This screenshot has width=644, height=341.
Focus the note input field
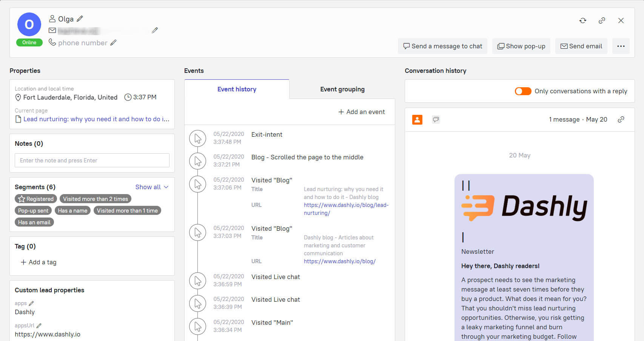(x=92, y=160)
